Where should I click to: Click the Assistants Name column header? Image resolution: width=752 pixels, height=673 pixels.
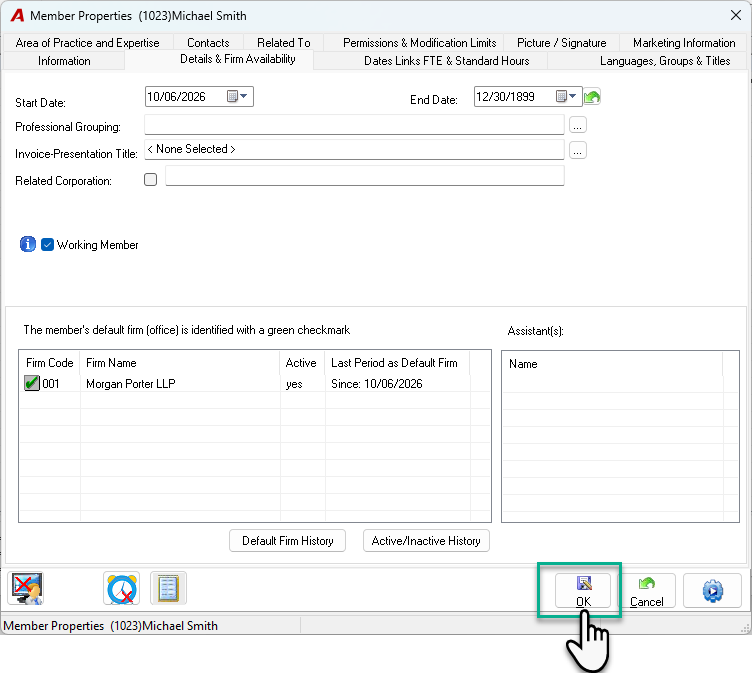point(612,364)
